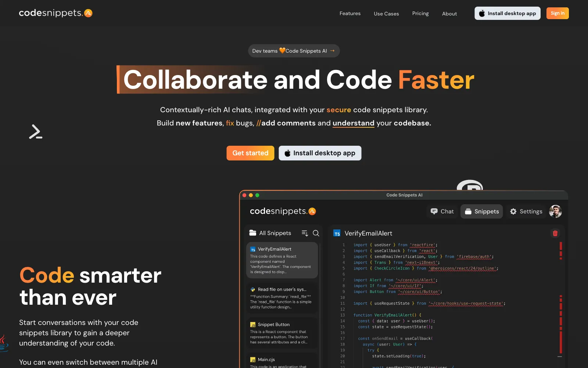Select the Read file on user's sys snippet
The image size is (588, 368).
tap(282, 298)
